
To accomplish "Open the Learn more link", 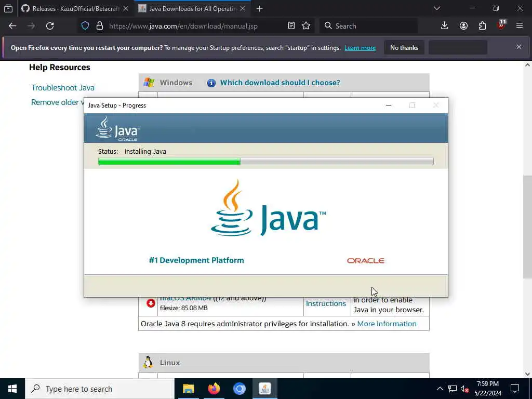I will coord(360,48).
